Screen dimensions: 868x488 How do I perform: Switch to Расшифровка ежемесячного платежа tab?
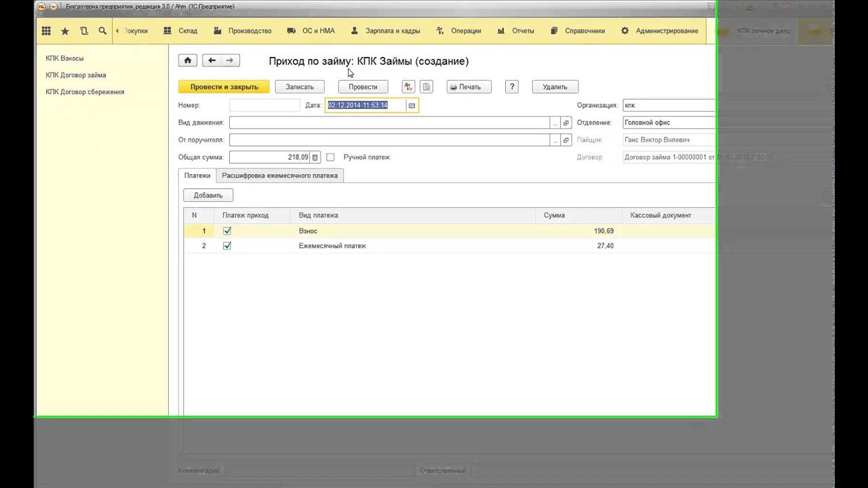click(x=279, y=176)
